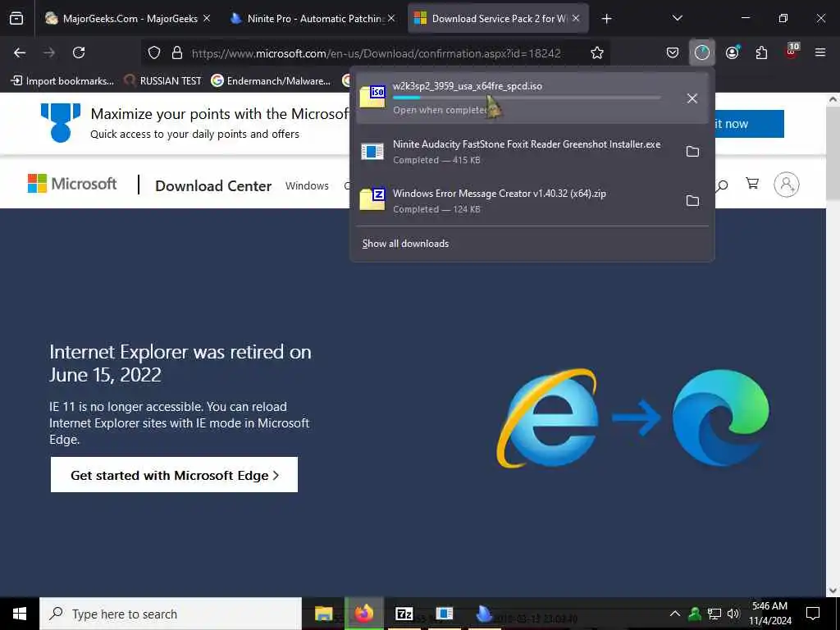840x630 pixels.
Task: Open 7-Zip from the taskbar
Action: click(404, 614)
